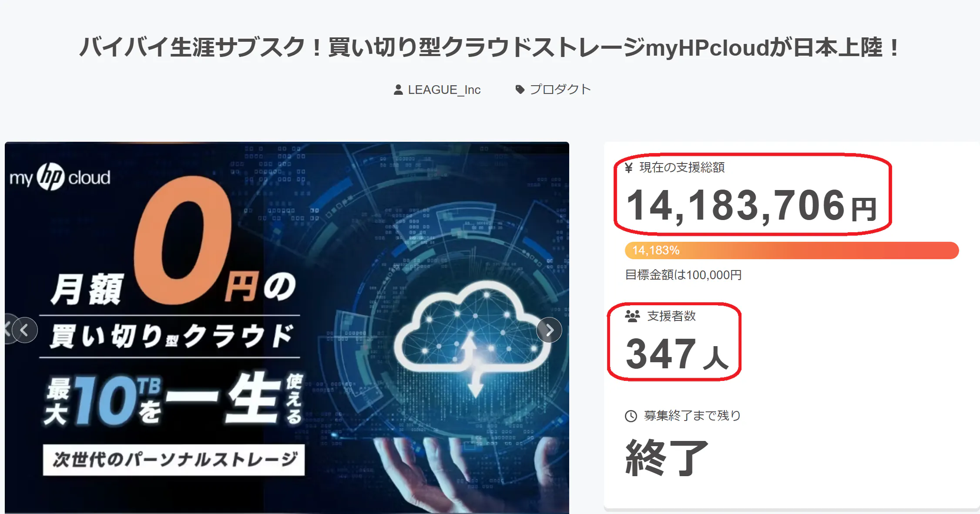This screenshot has height=514, width=980.
Task: Click the 次世代のパーソナルストレージ banner label
Action: 174,460
